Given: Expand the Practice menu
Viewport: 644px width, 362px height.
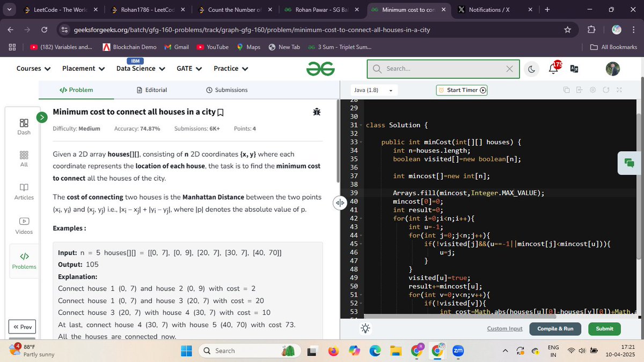Looking at the screenshot, I should [x=231, y=69].
